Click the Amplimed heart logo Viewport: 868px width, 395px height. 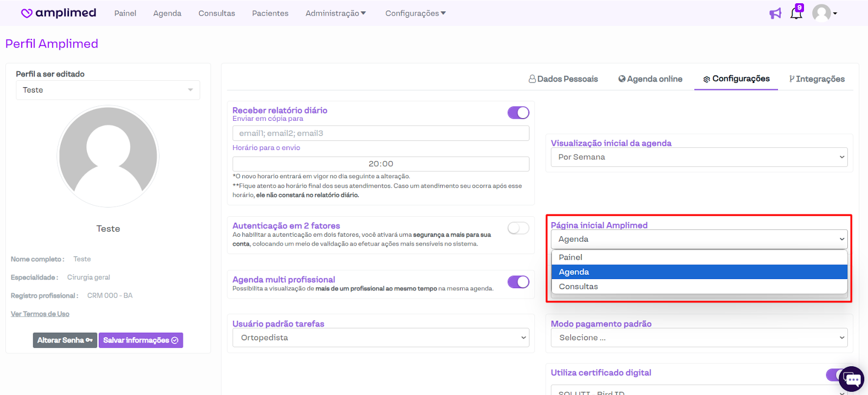(x=27, y=13)
